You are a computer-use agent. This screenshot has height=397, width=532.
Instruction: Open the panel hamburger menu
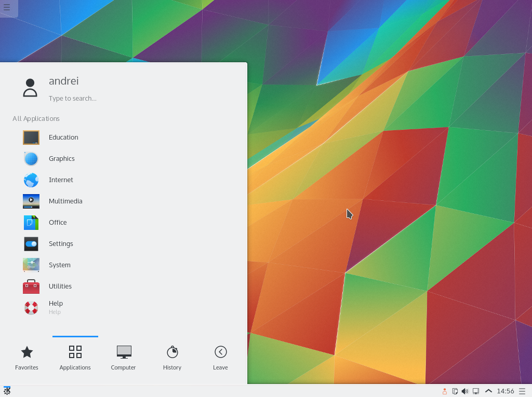click(x=523, y=391)
